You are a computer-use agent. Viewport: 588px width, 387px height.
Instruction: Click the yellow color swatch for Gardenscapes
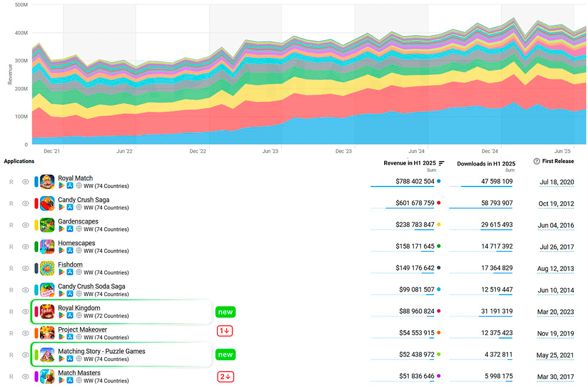[x=37, y=225]
